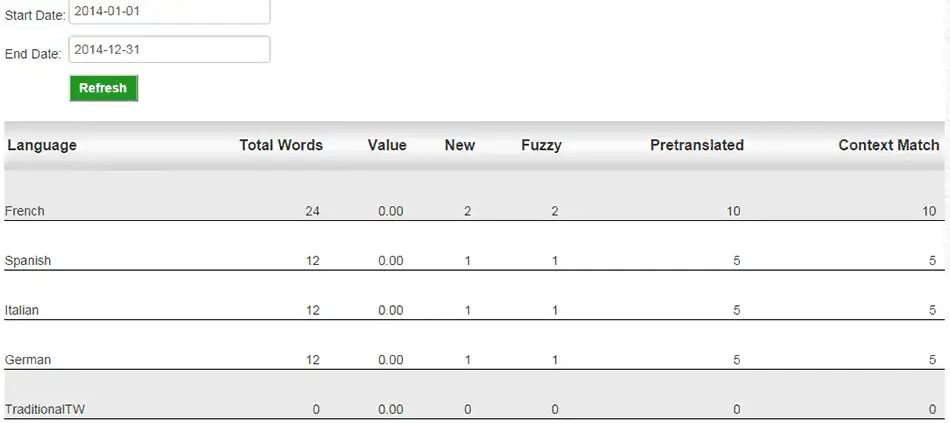The width and height of the screenshot is (950, 423).
Task: Select the TraditionalTW language row
Action: click(474, 395)
